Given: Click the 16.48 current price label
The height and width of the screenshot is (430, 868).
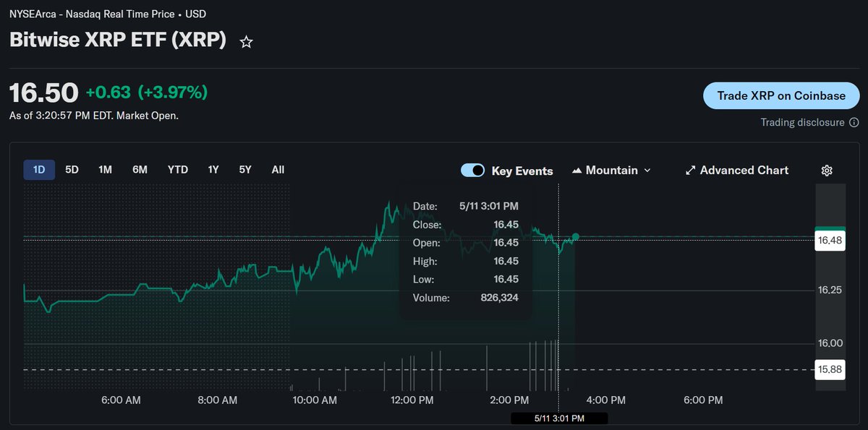Looking at the screenshot, I should [830, 241].
